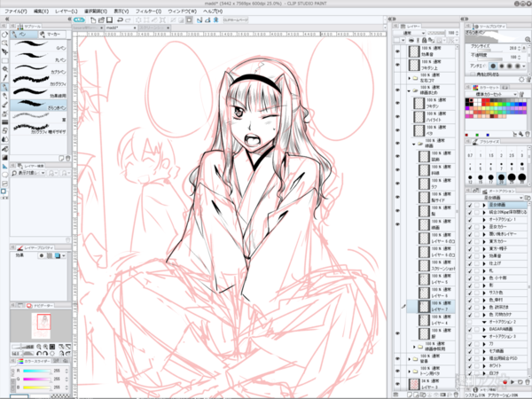This screenshot has width=532, height=399.
Task: Hide the 効果音 layer via eye icon
Action: (x=397, y=51)
